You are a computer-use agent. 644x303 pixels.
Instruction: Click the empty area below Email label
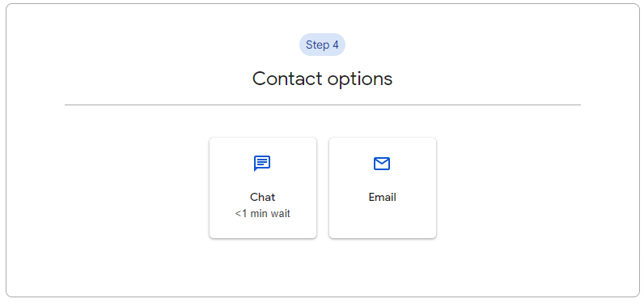(x=383, y=220)
